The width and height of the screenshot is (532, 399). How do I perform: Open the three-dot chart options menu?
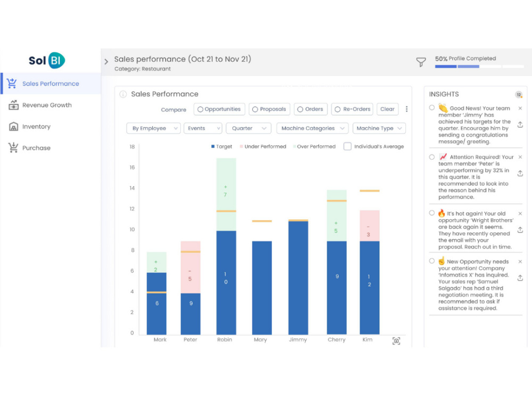point(406,109)
